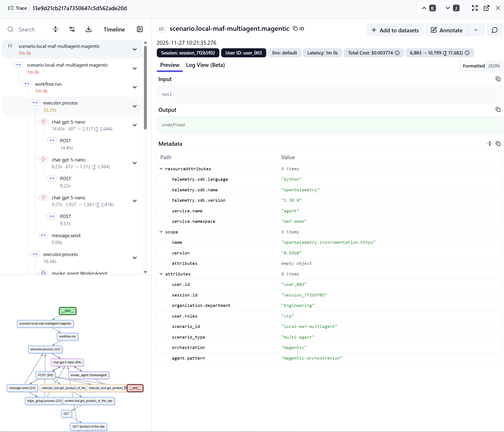Toggle the Timeline view
This screenshot has width=504, height=432.
pyautogui.click(x=114, y=29)
